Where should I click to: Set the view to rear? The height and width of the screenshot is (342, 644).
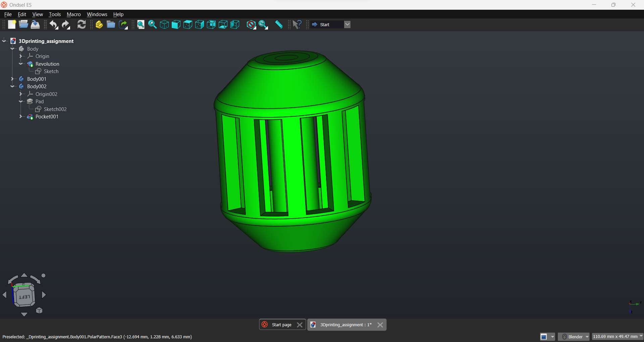[211, 25]
